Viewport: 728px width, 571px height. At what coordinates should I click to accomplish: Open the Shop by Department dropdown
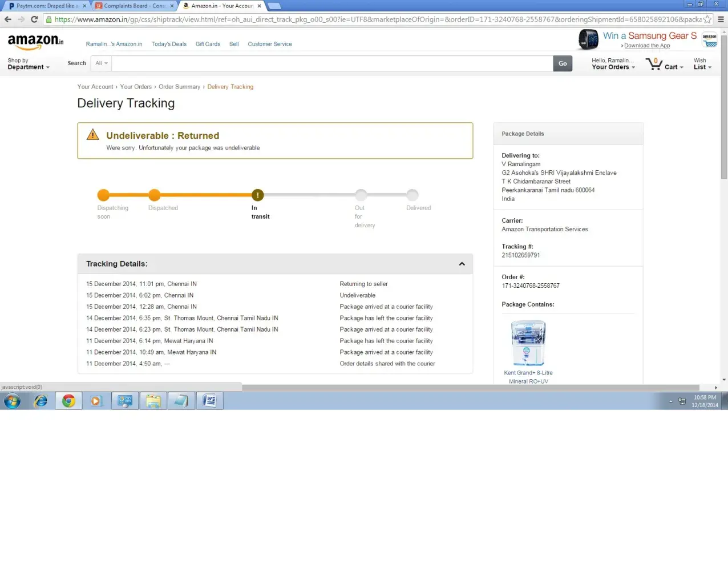tap(29, 64)
